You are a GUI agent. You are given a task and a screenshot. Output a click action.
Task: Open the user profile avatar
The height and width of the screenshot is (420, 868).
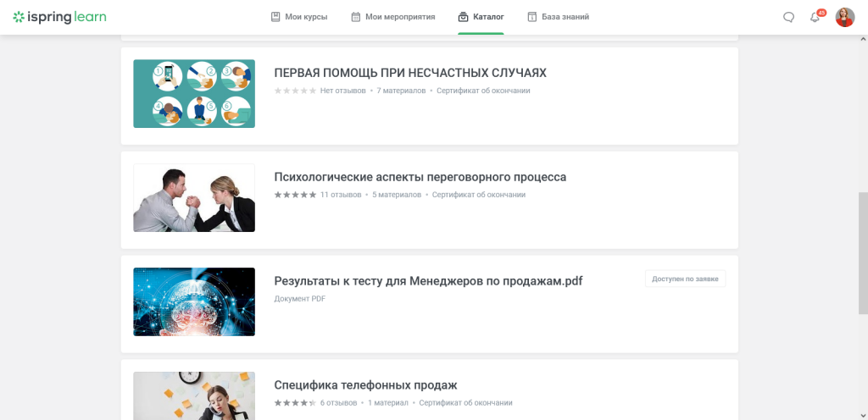pos(845,17)
